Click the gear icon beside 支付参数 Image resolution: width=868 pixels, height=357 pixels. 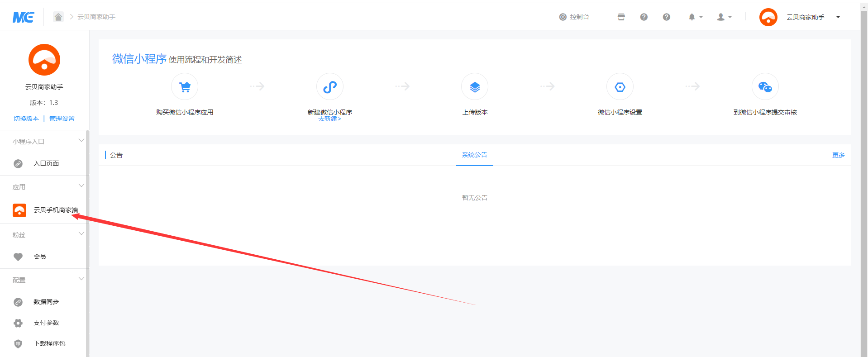(18, 323)
